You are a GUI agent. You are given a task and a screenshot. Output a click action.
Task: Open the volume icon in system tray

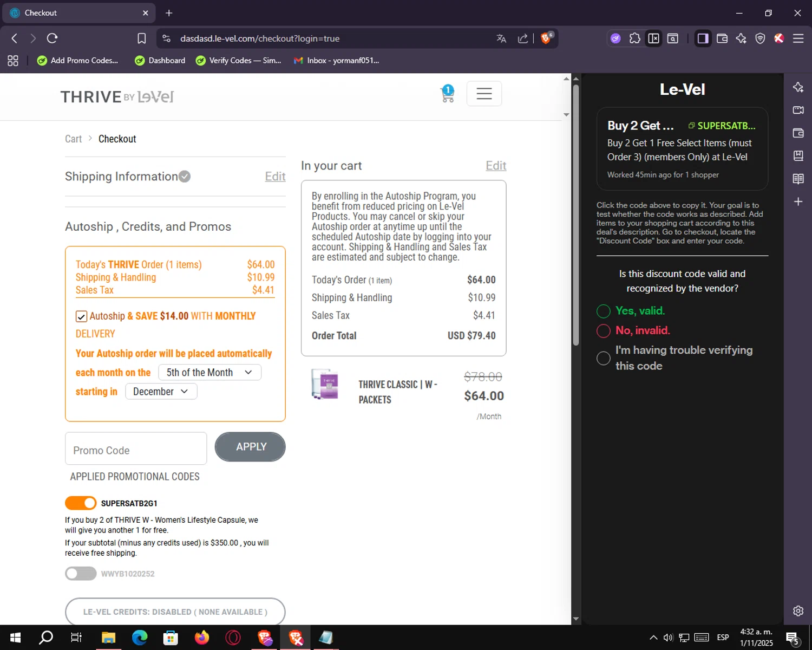669,638
